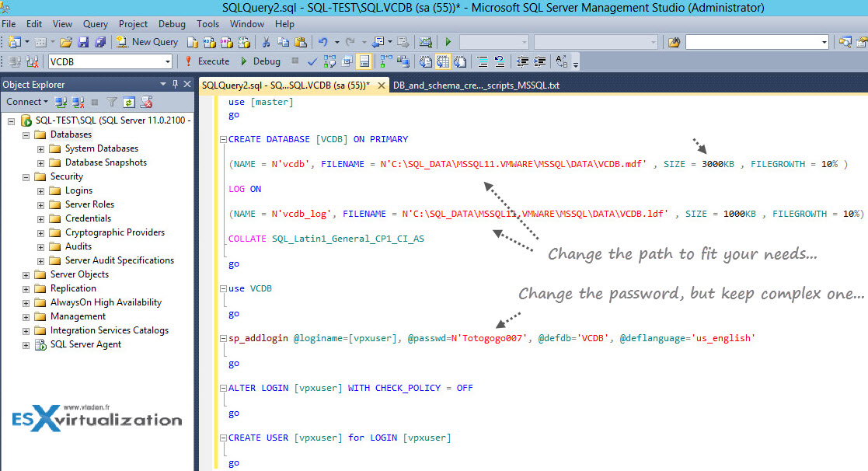The height and width of the screenshot is (471, 868).
Task: Toggle Include Actual Execution Plan
Action: (386, 61)
